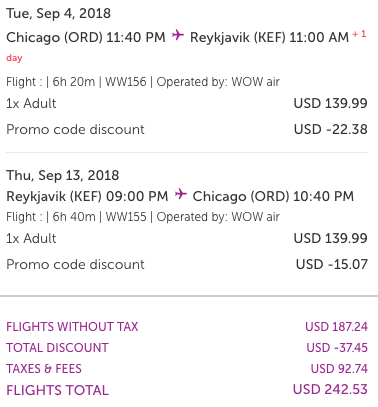378x407 pixels.
Task: Click USD 139.99 price on return flight
Action: (x=330, y=238)
